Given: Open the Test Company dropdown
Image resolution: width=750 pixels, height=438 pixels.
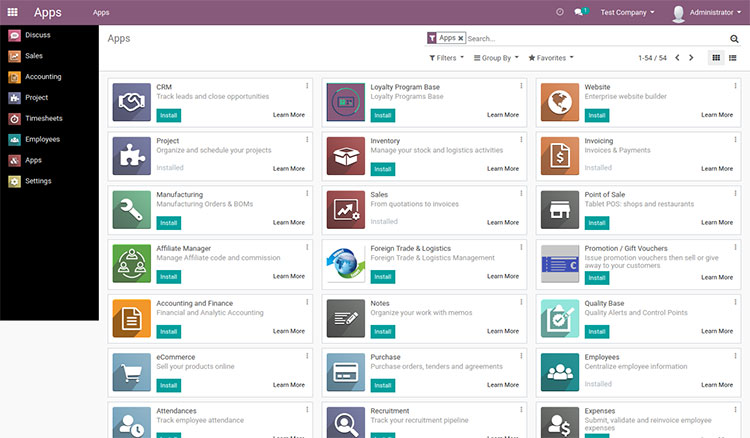Looking at the screenshot, I should point(627,12).
